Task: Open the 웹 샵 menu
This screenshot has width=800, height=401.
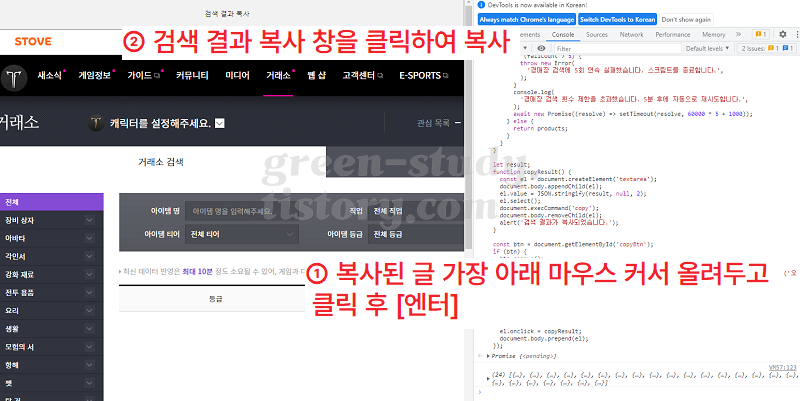Action: click(317, 76)
